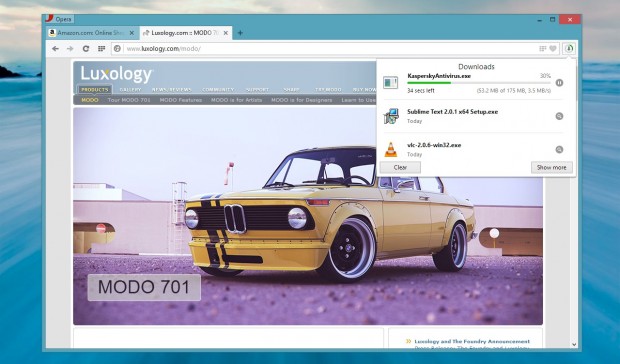Close the Amazon.com tab
Viewport: 620px width, 364px height.
coord(132,33)
